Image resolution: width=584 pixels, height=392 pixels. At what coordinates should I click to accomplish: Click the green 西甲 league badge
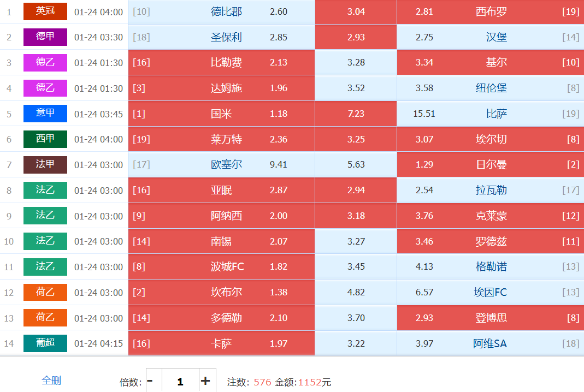point(45,139)
